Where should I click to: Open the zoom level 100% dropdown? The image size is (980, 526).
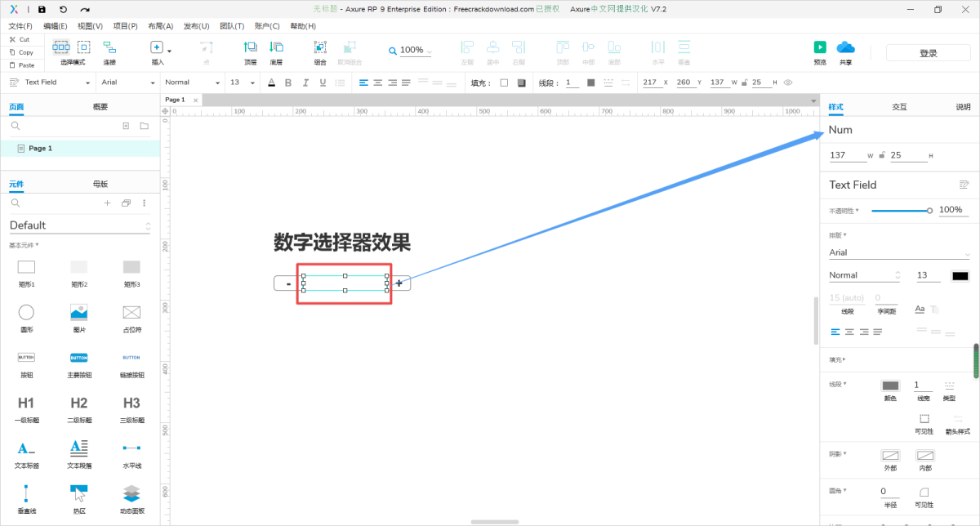411,51
